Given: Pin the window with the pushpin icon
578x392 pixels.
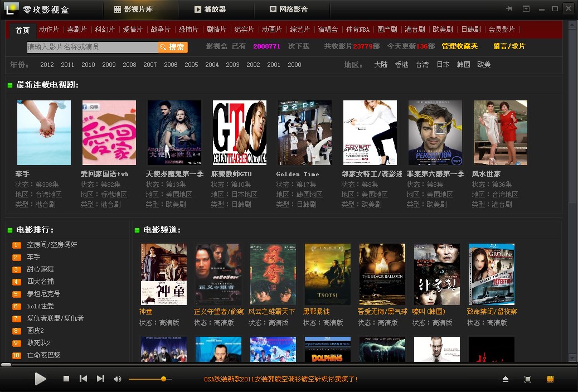Looking at the screenshot, I should click(x=509, y=9).
